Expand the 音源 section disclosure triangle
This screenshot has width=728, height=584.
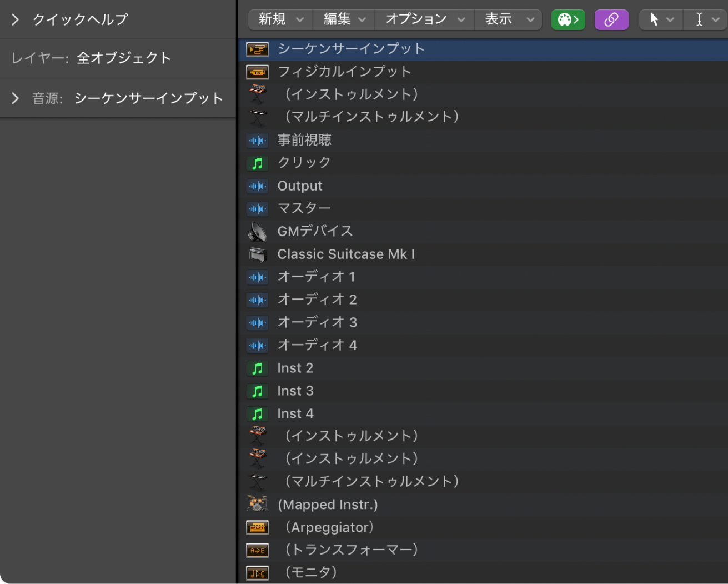[15, 98]
